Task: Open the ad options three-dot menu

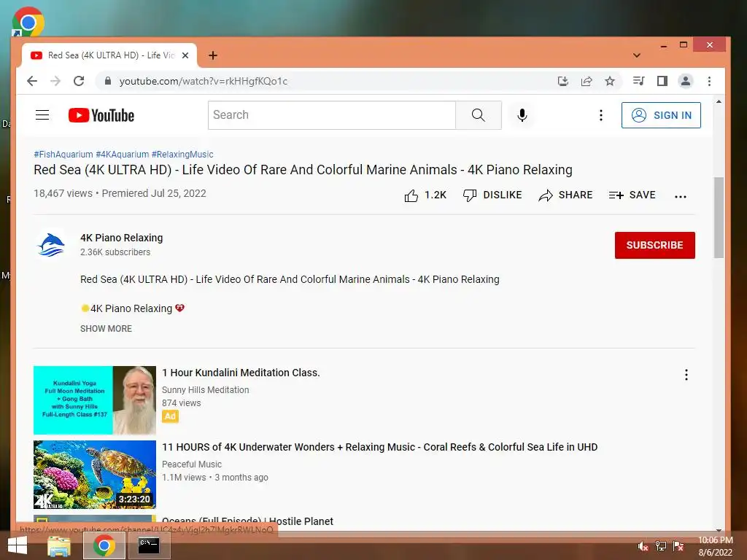Action: click(x=686, y=375)
